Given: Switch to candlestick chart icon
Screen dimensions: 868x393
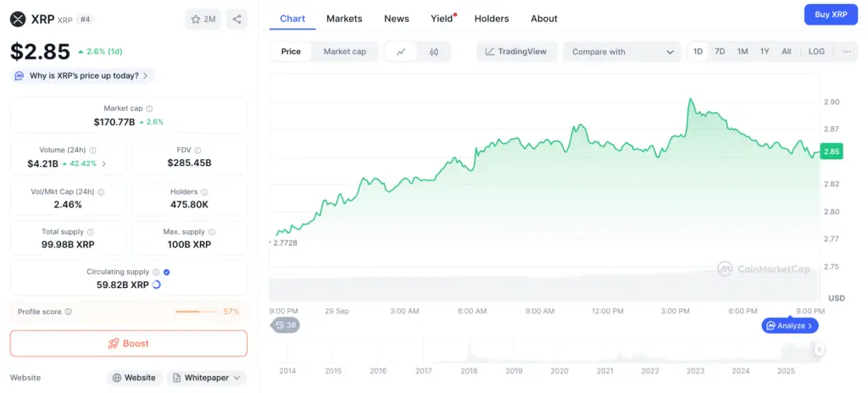Looking at the screenshot, I should 434,52.
